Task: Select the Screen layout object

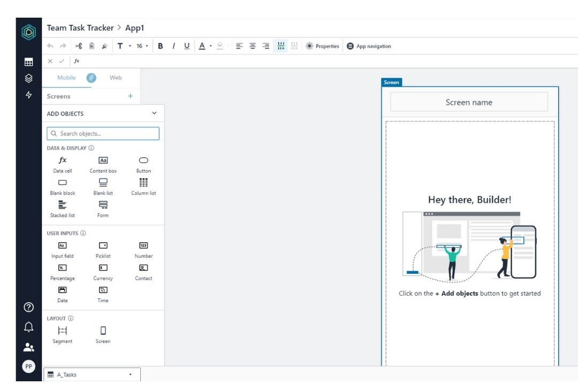Action: [103, 335]
